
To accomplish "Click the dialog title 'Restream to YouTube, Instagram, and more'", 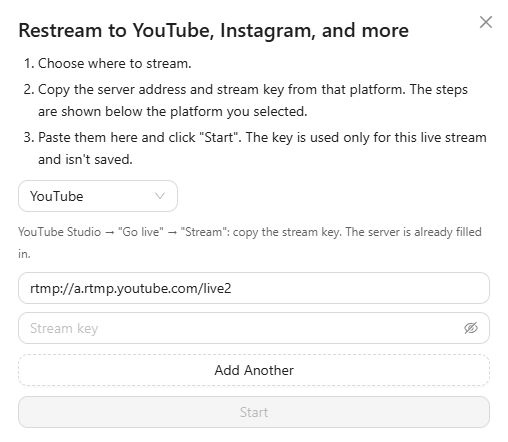I will click(x=213, y=31).
